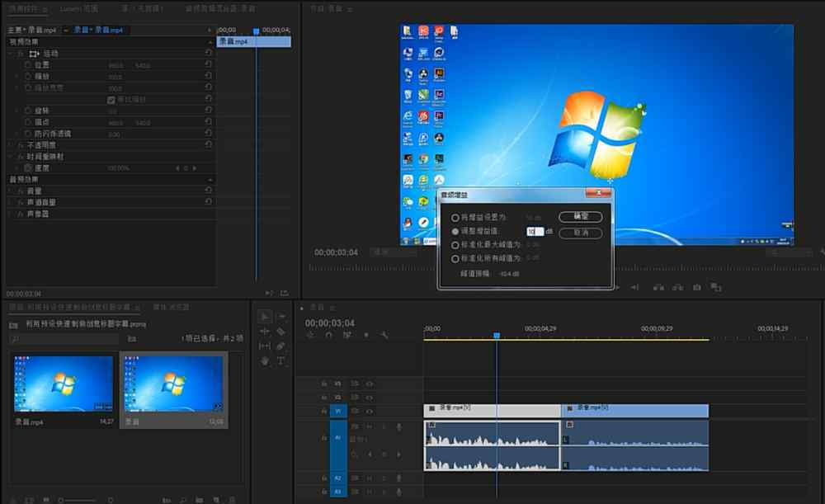
Task: Expand the 不透明度 effect twirl arrow
Action: pos(11,145)
